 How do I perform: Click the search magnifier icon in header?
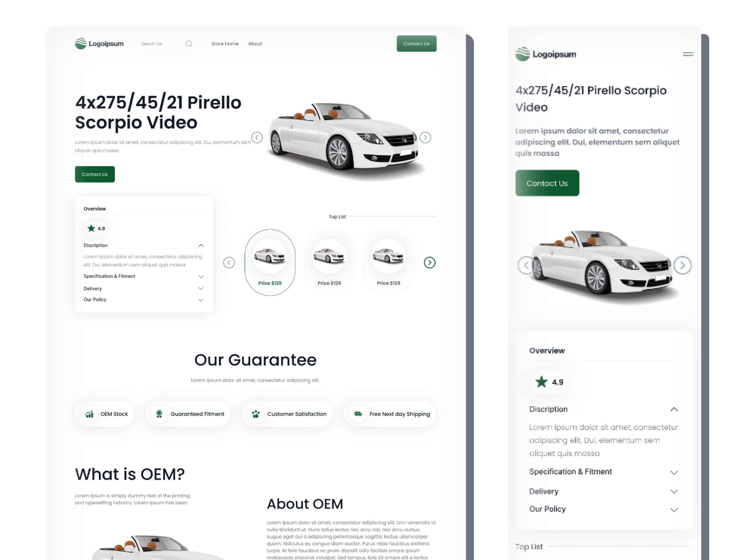pyautogui.click(x=189, y=44)
